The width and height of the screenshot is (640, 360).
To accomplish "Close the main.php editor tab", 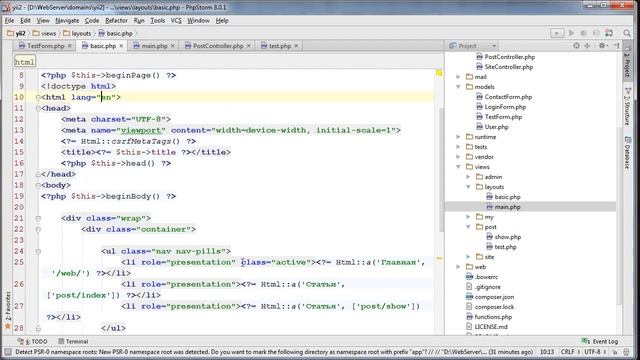I will [173, 46].
